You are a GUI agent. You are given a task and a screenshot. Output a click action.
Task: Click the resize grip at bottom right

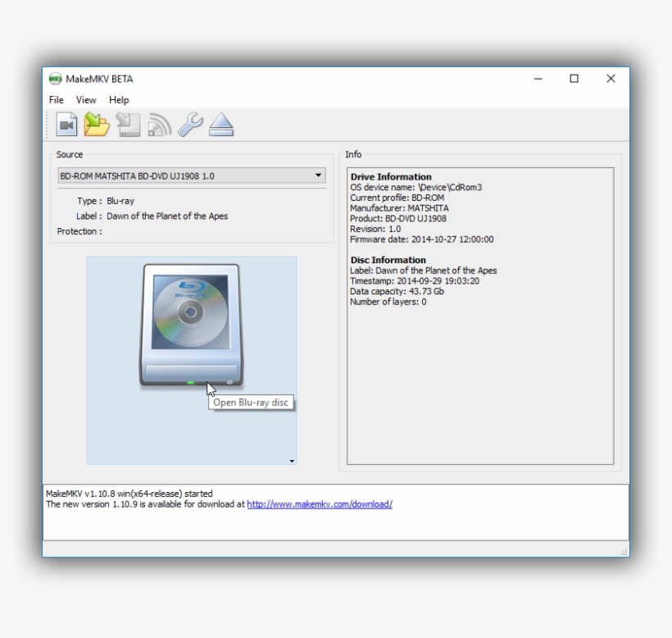click(x=624, y=554)
